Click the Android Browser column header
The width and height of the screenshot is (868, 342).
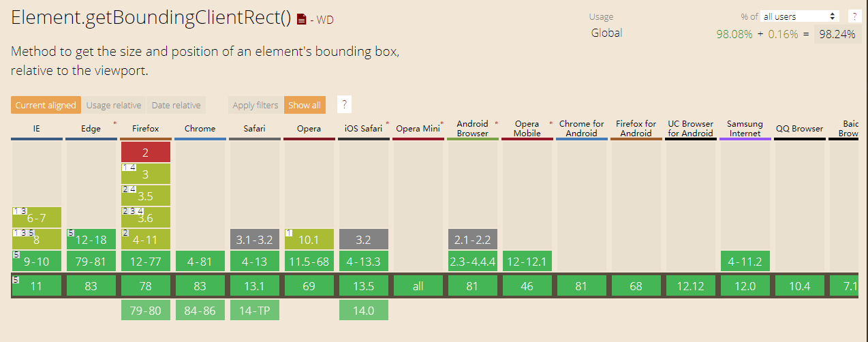click(x=472, y=129)
